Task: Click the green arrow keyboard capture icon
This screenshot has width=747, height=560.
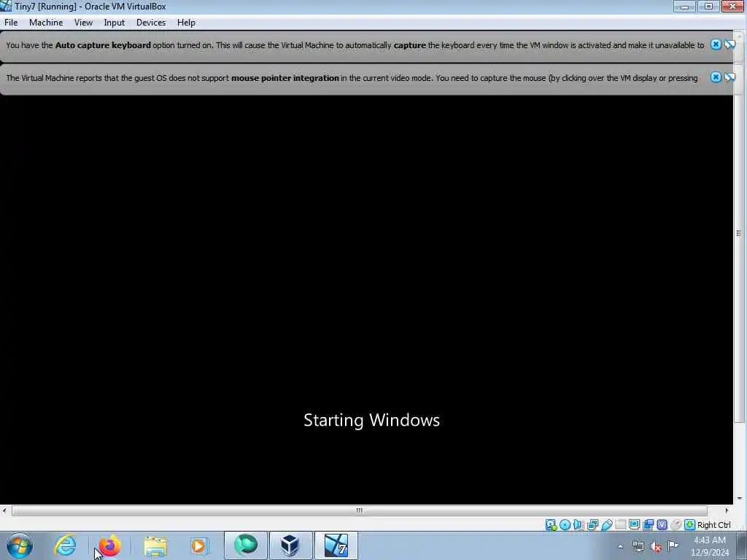Action: coord(689,525)
